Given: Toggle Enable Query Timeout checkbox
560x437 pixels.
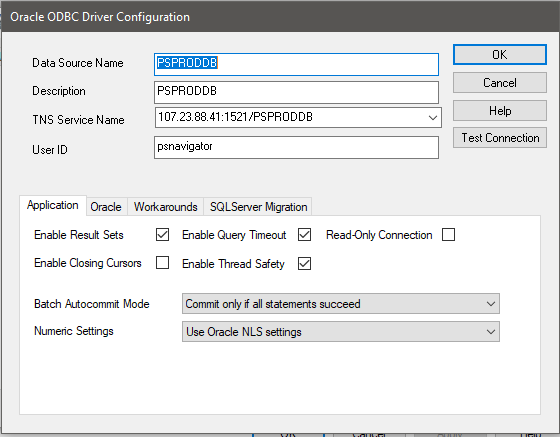Looking at the screenshot, I should (304, 235).
